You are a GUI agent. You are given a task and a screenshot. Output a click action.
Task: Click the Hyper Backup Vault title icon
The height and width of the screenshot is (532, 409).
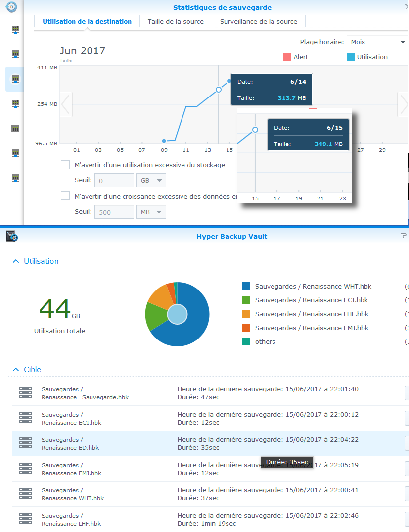(12, 236)
